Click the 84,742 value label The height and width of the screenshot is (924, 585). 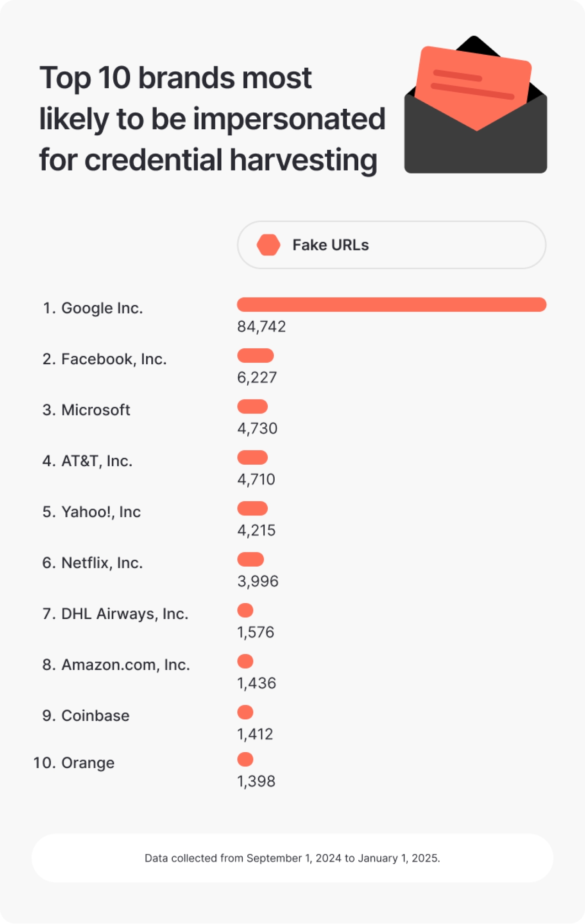click(x=261, y=327)
